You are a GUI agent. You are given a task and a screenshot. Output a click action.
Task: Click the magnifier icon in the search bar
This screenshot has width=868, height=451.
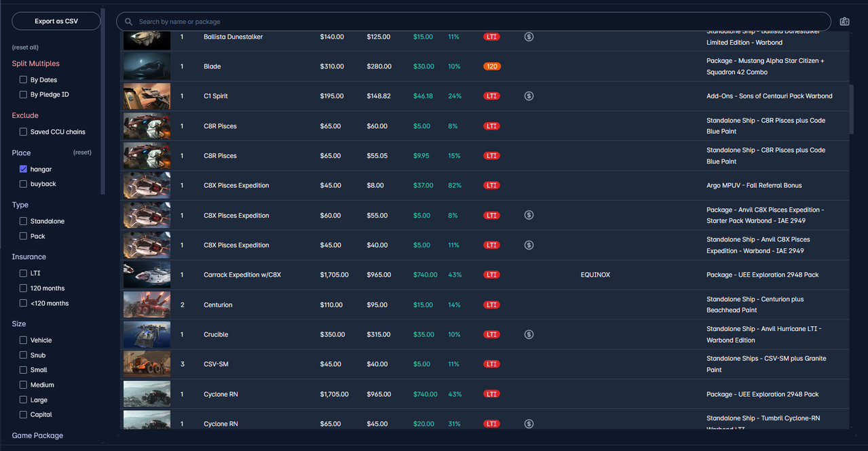(x=129, y=22)
